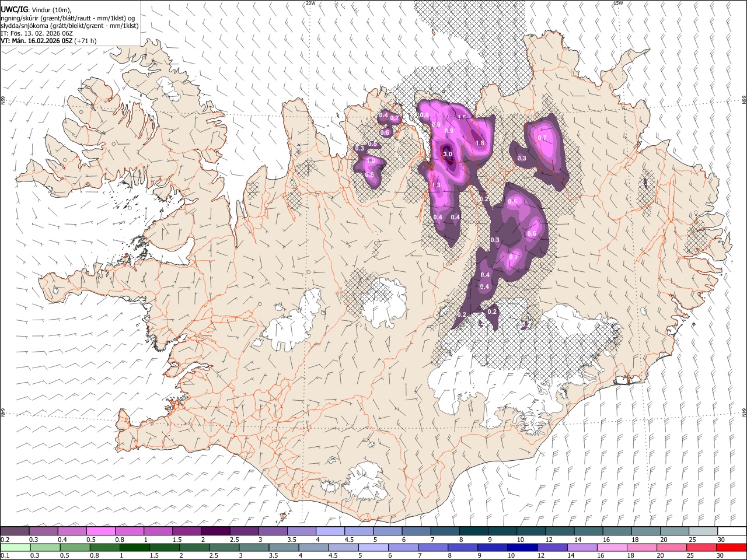Click the 'slydda/snjókoma' legend description line
Screen dimensions: 747x560
[x=69, y=26]
